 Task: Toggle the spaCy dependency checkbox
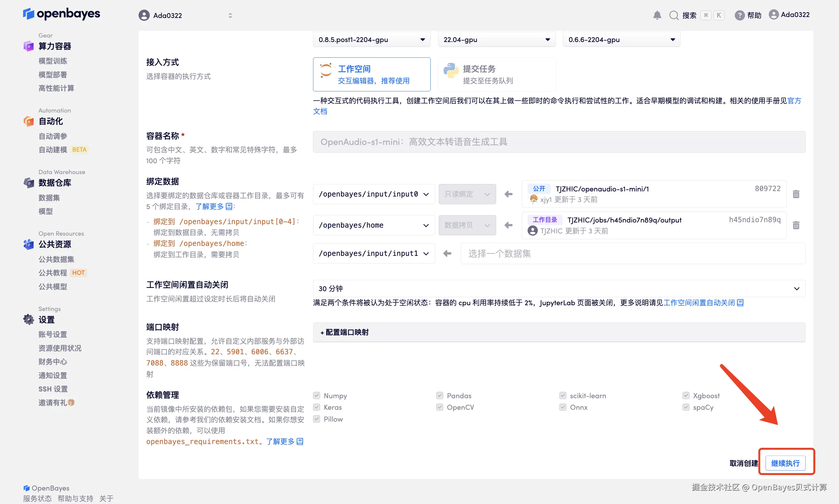pyautogui.click(x=686, y=407)
